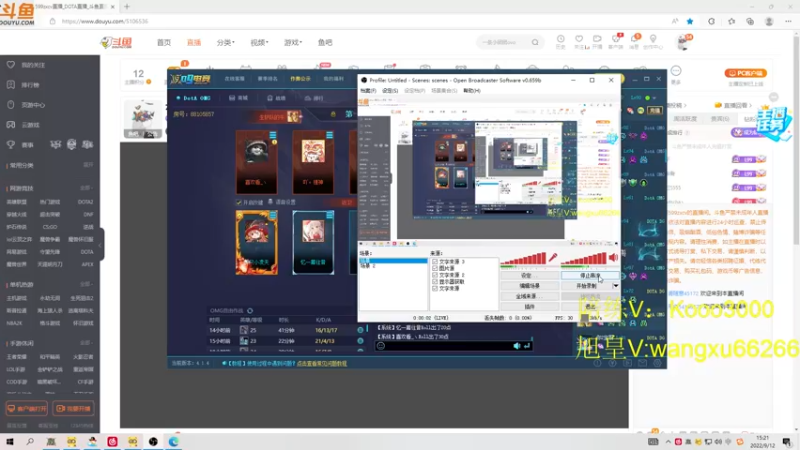Viewport: 800px width, 450px height.
Task: Open Microsoft Edge from the taskbar
Action: click(x=173, y=441)
